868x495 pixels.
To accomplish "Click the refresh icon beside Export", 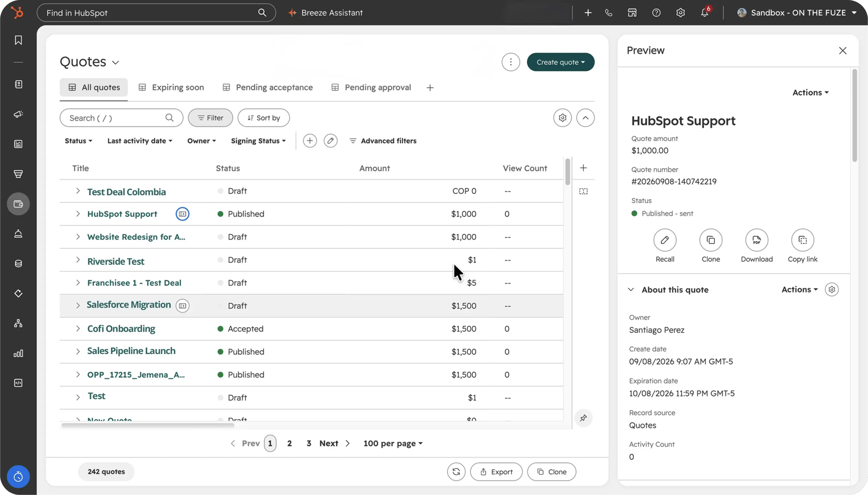I will [456, 472].
